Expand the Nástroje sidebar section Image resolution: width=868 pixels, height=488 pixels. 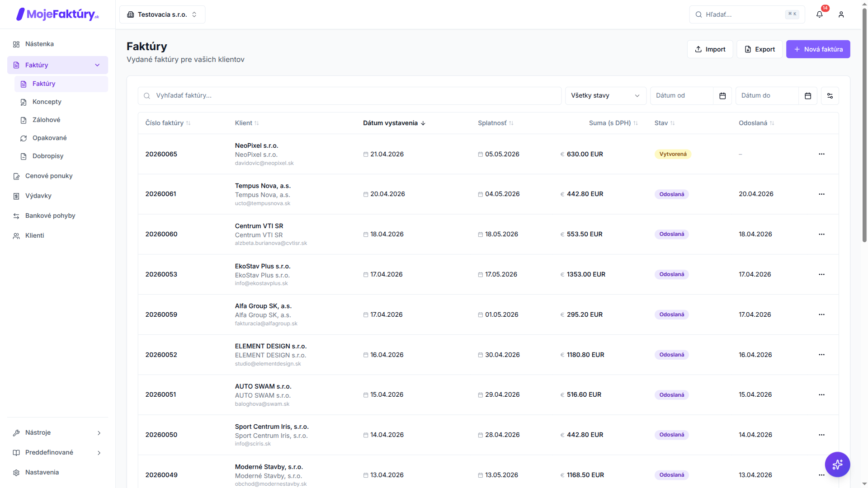coord(57,432)
